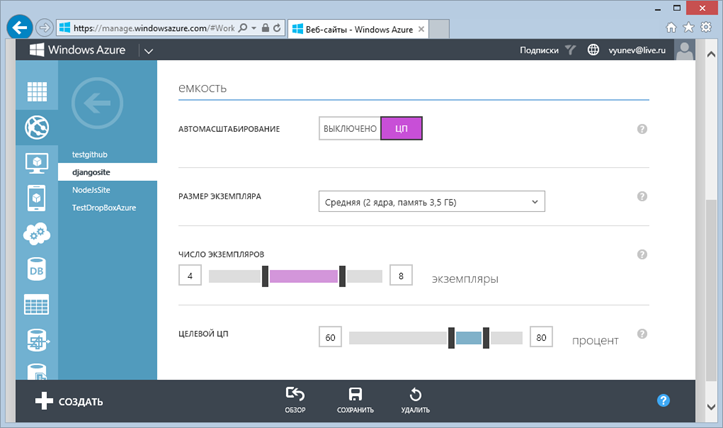
Task: Click help icon next to Целевой ЦП
Action: pyautogui.click(x=642, y=334)
